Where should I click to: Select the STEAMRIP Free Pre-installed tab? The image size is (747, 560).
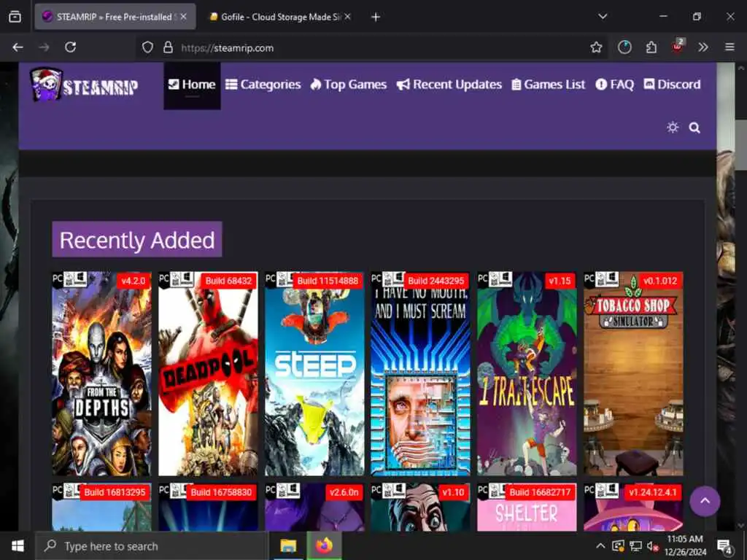(115, 17)
